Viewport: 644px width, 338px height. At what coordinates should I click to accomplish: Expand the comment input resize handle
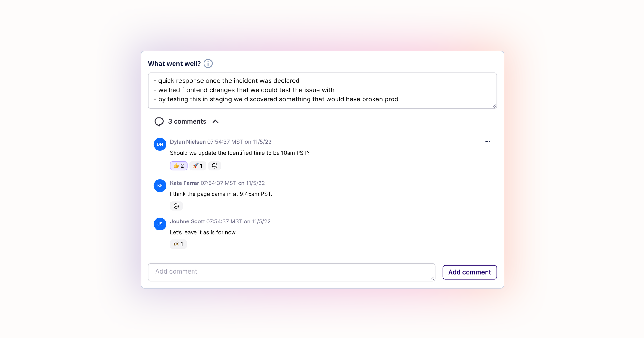click(433, 279)
